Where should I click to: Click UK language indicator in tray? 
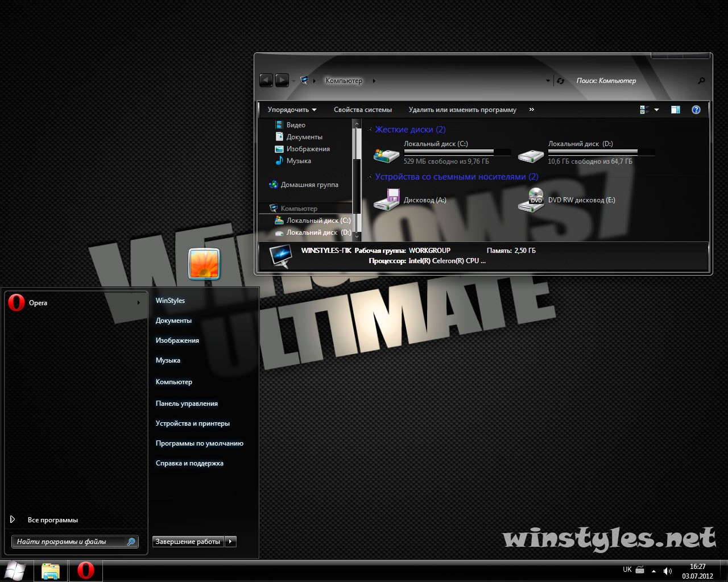tap(627, 569)
